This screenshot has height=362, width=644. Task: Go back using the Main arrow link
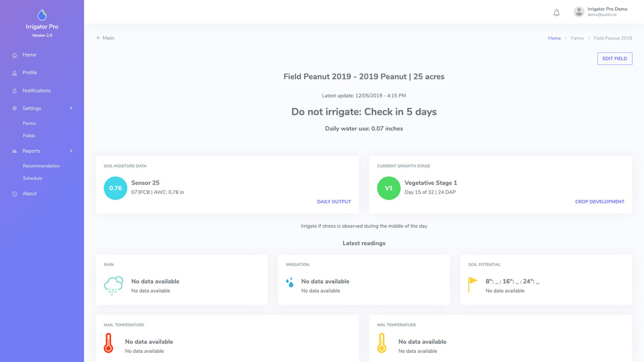click(x=105, y=38)
